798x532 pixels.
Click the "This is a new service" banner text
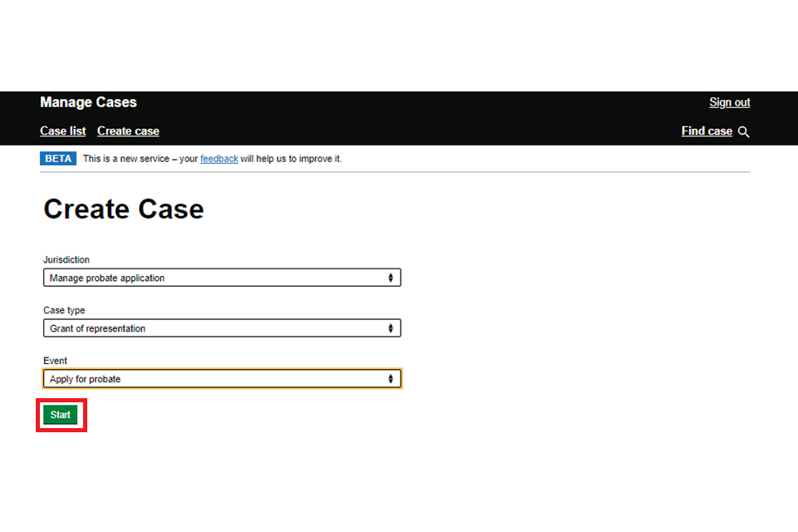(140, 159)
